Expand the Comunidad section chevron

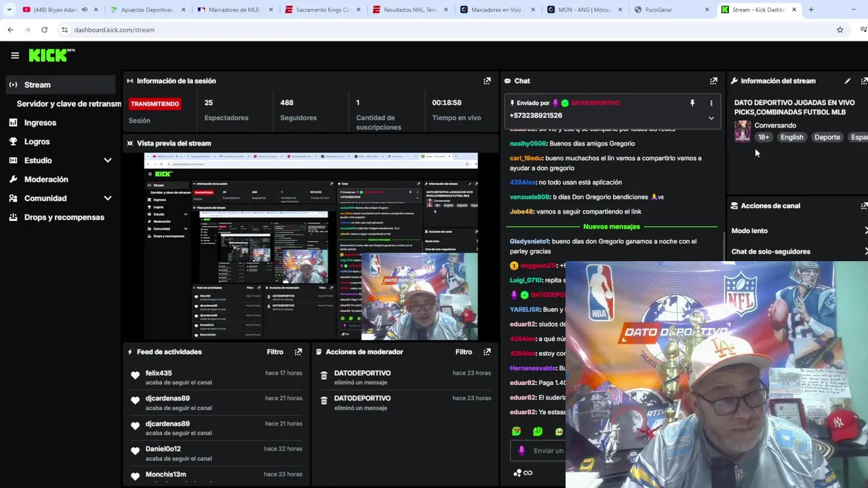[x=107, y=199]
